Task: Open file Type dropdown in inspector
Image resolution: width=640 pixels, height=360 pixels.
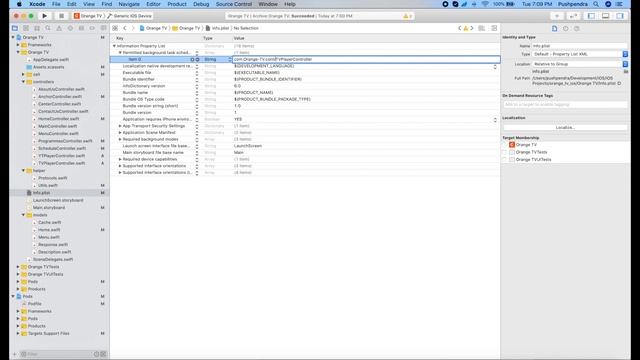Action: tap(580, 54)
